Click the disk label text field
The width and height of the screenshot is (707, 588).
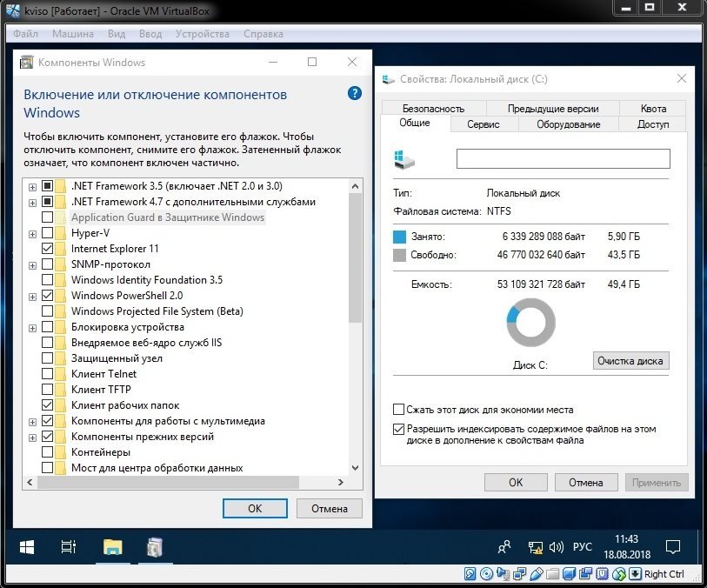pos(564,158)
